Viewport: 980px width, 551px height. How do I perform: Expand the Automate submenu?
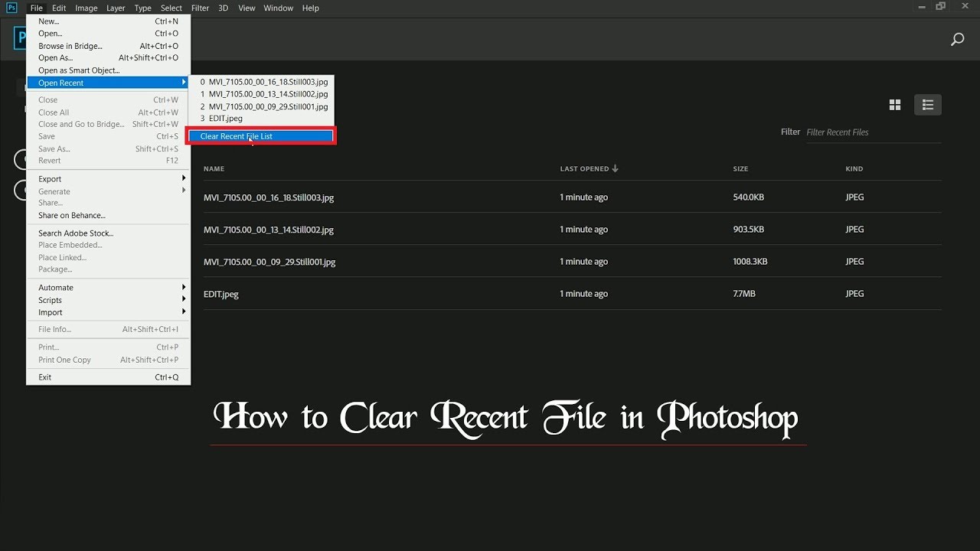coord(108,288)
